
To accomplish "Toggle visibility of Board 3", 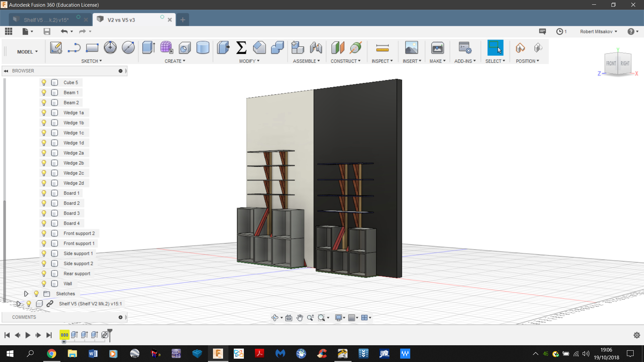I will [44, 213].
